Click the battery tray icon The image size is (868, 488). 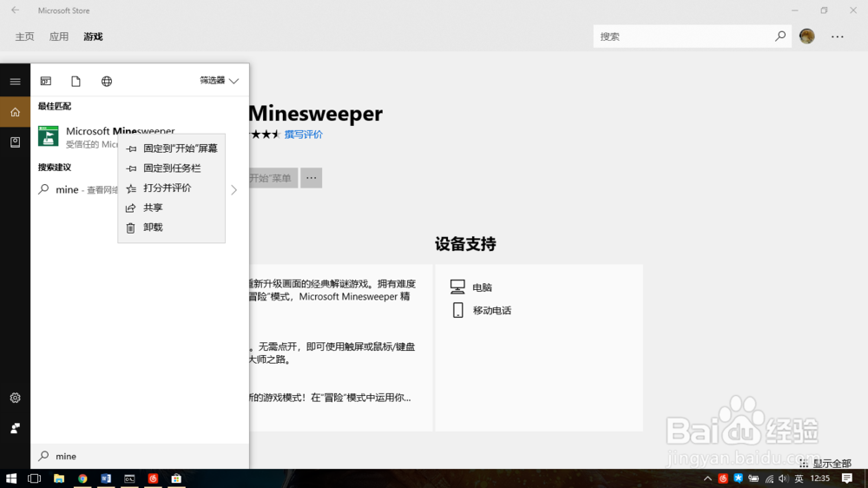click(x=753, y=478)
